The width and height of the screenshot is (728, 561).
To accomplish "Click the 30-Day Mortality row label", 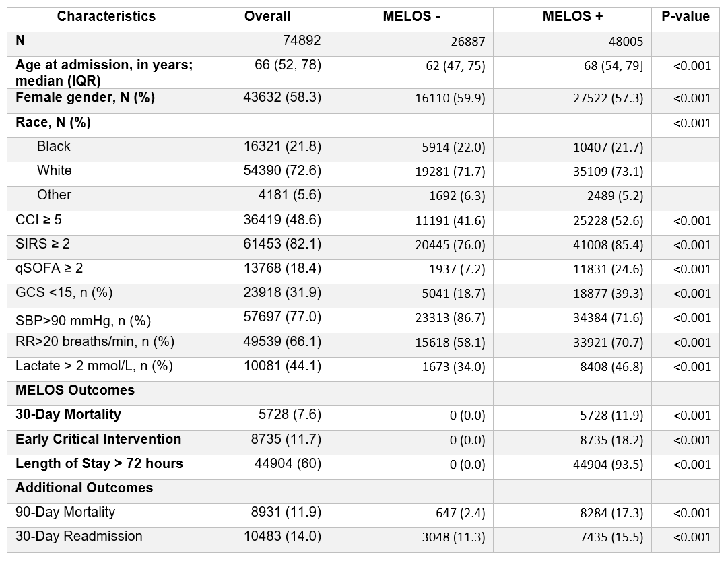I will pos(68,415).
